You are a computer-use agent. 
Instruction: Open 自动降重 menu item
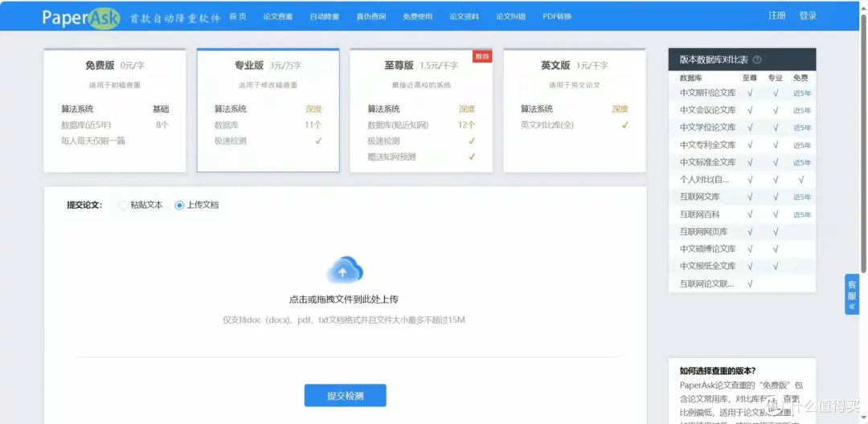click(325, 16)
